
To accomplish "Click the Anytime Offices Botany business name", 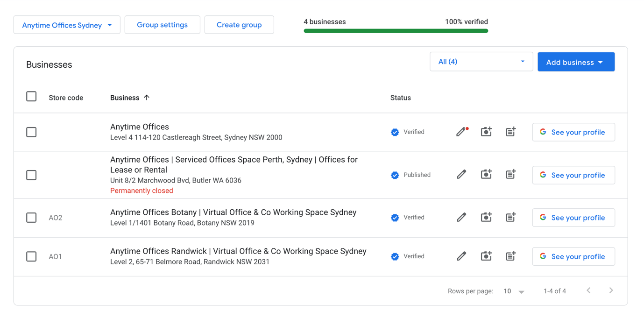I will pos(234,212).
